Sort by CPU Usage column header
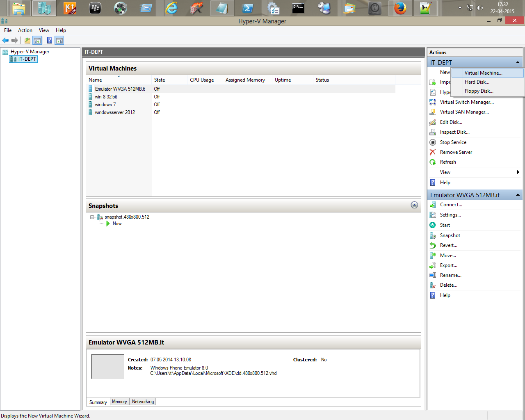The width and height of the screenshot is (525, 420). pyautogui.click(x=205, y=80)
